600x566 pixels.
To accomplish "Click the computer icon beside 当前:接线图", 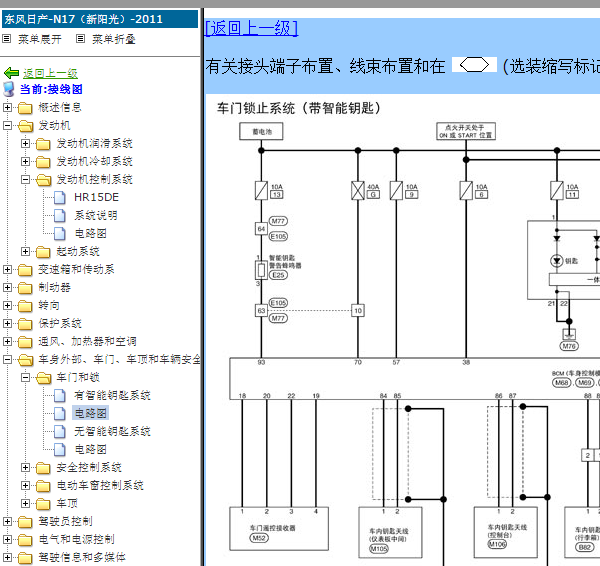I will pyautogui.click(x=9, y=89).
